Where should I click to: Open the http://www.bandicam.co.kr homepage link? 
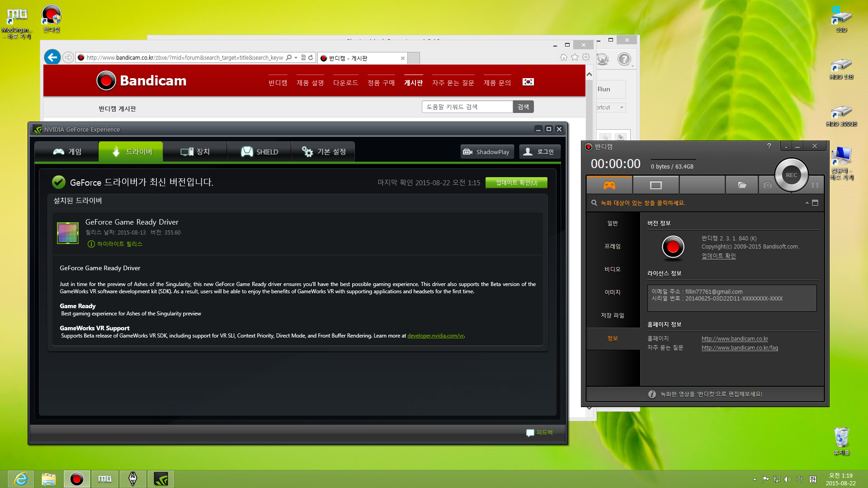[735, 339]
